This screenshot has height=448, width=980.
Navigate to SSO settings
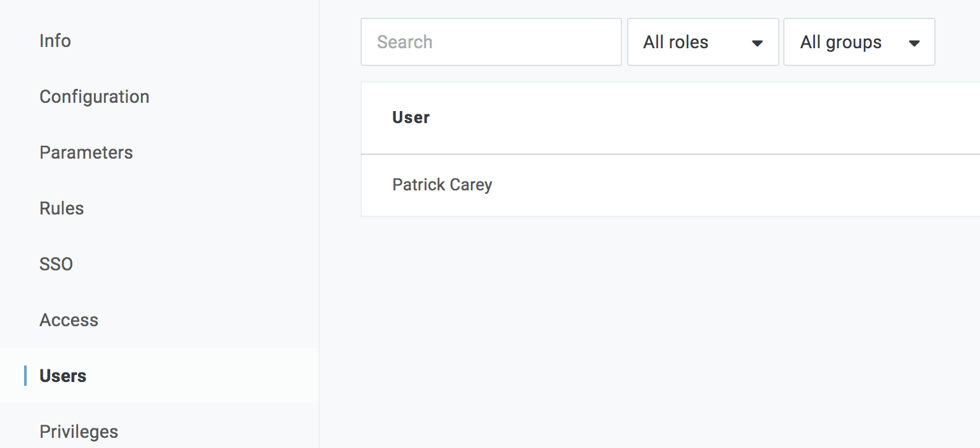(56, 265)
